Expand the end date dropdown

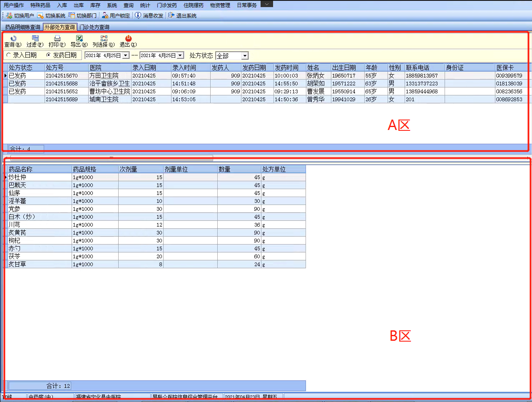[180, 55]
